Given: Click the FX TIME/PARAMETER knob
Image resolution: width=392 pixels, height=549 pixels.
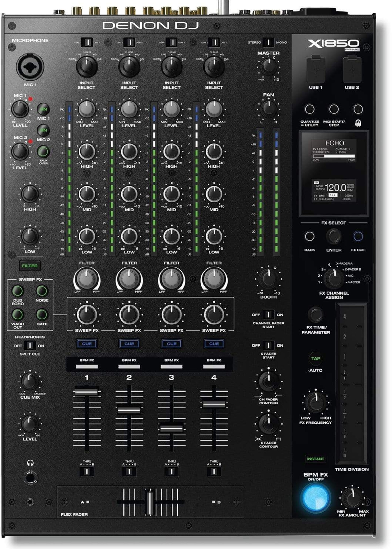Looking at the screenshot, I should pyautogui.click(x=316, y=314).
